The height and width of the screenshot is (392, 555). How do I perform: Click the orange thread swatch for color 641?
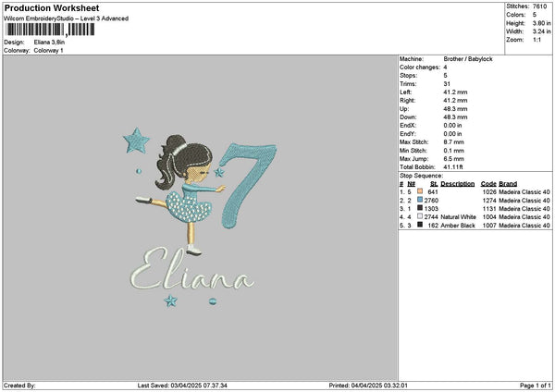[420, 191]
